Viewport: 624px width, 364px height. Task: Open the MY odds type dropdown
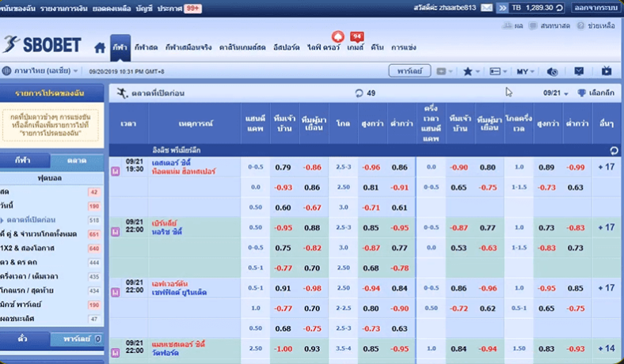[x=525, y=71]
